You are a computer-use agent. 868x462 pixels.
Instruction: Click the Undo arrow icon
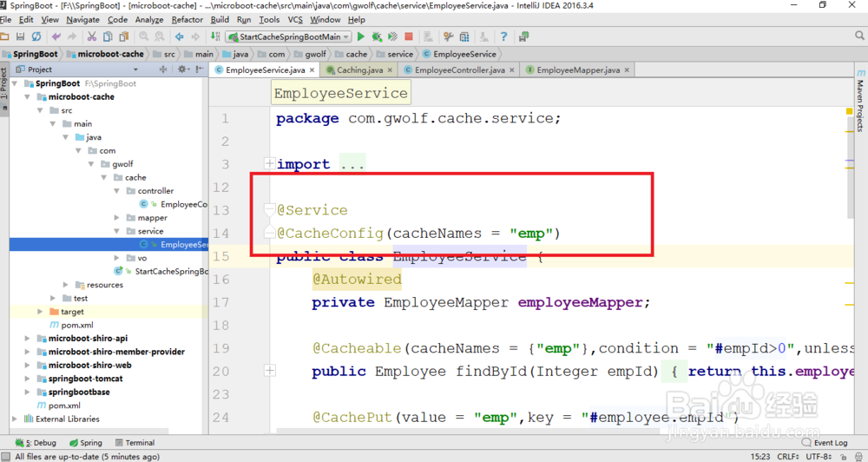pos(56,36)
